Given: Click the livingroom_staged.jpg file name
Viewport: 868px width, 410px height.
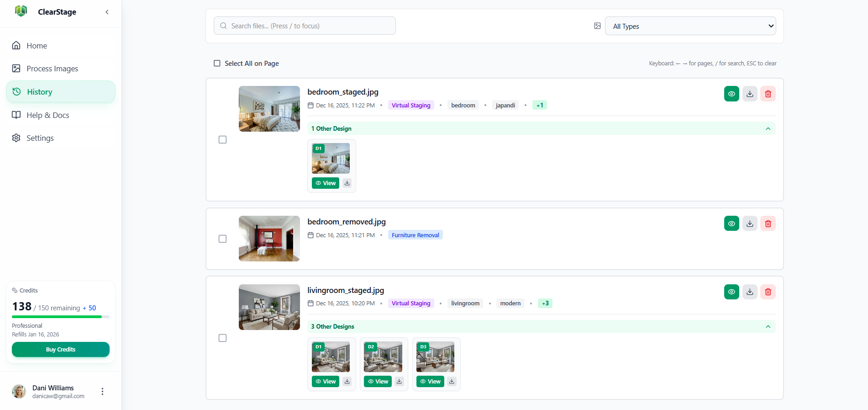Looking at the screenshot, I should (x=346, y=290).
